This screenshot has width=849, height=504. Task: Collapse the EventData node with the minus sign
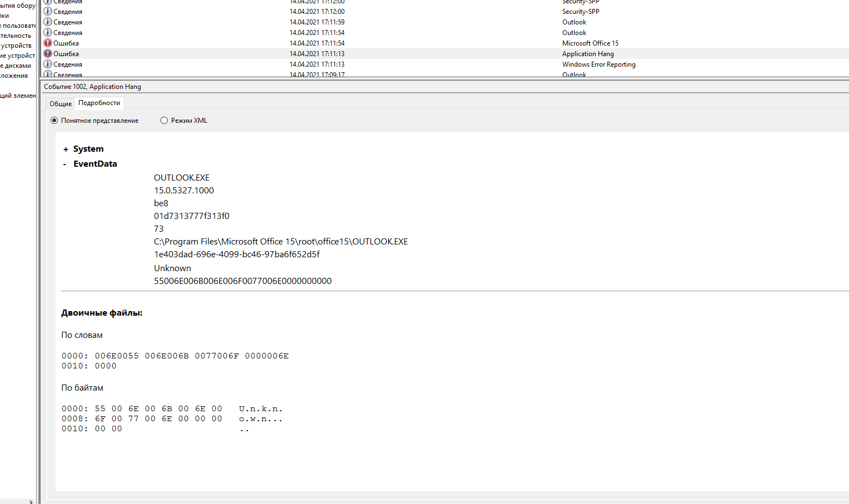pos(65,164)
